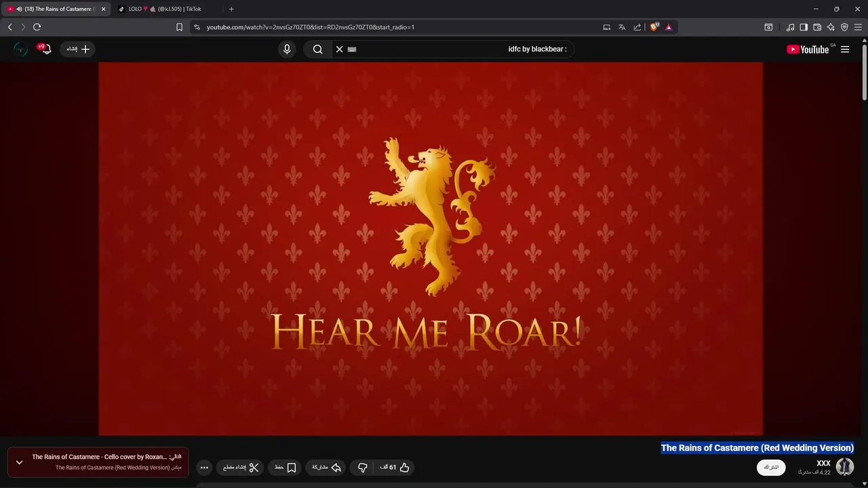Reload the YouTube page
The image size is (868, 488).
pyautogui.click(x=37, y=27)
